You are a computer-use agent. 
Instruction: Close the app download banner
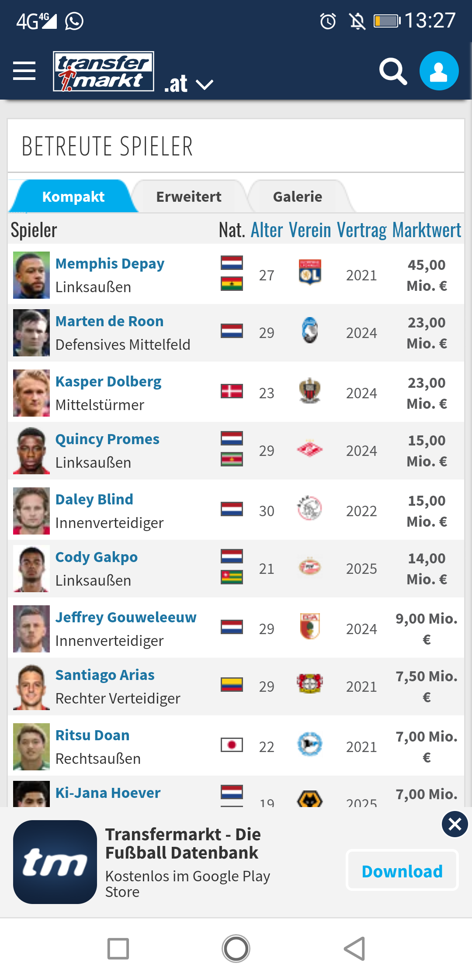click(x=455, y=824)
